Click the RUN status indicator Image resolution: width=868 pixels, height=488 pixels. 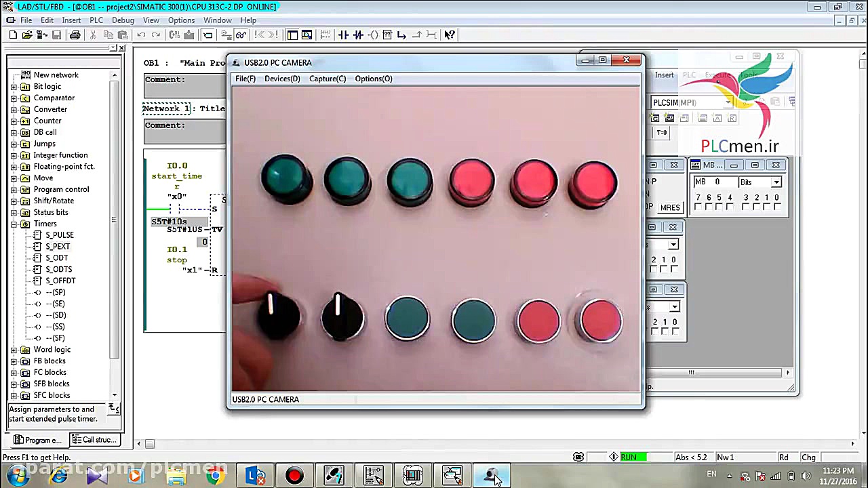pyautogui.click(x=633, y=457)
